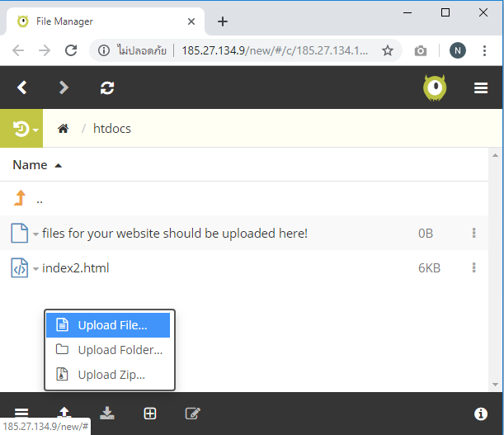
Task: Click the new item plus icon
Action: click(x=150, y=414)
